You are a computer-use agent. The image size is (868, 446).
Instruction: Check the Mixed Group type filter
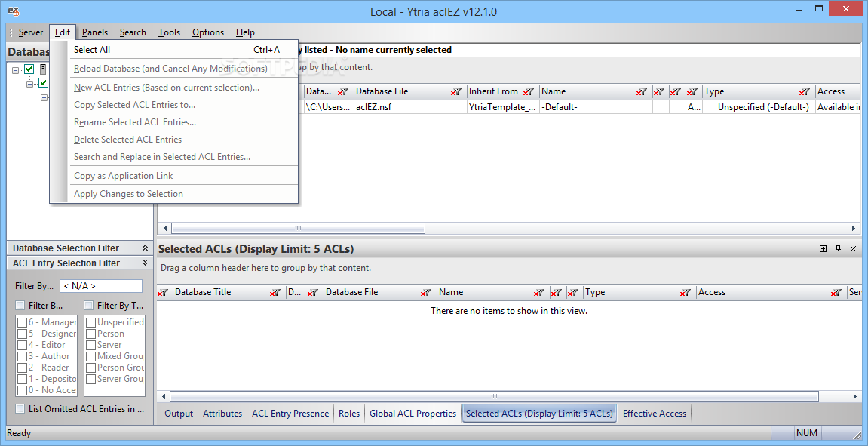[x=90, y=356]
